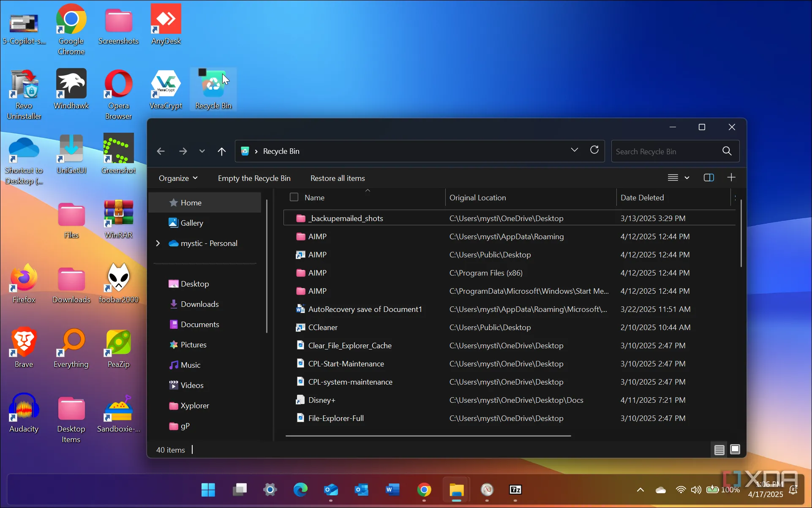Open Google Chrome from the taskbar
Image resolution: width=812 pixels, height=508 pixels.
pyautogui.click(x=425, y=490)
